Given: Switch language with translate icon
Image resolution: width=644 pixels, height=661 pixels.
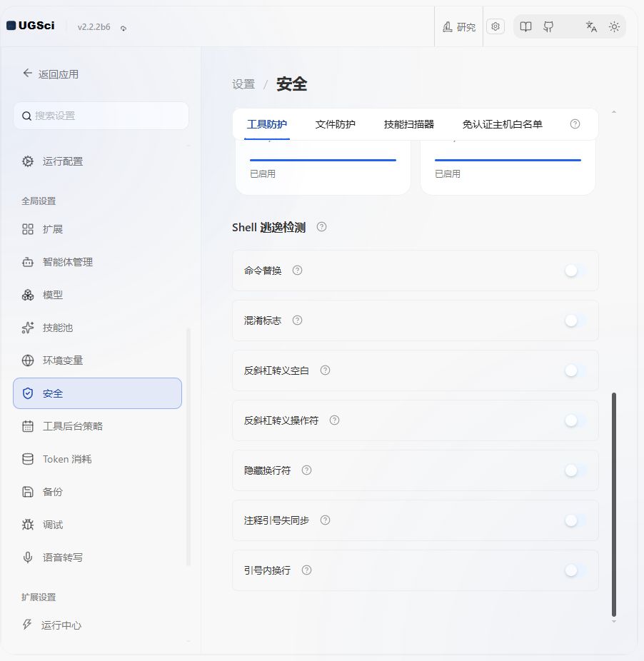Looking at the screenshot, I should (x=591, y=27).
